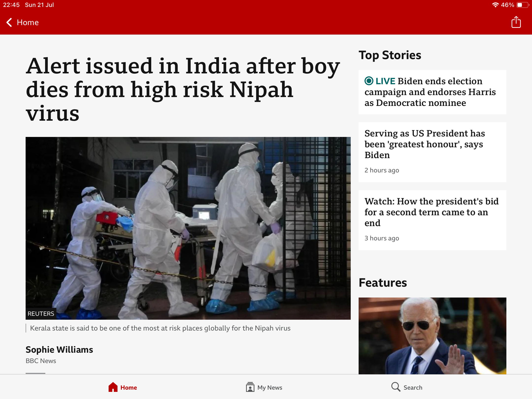Tap the battery status icon

point(523,5)
